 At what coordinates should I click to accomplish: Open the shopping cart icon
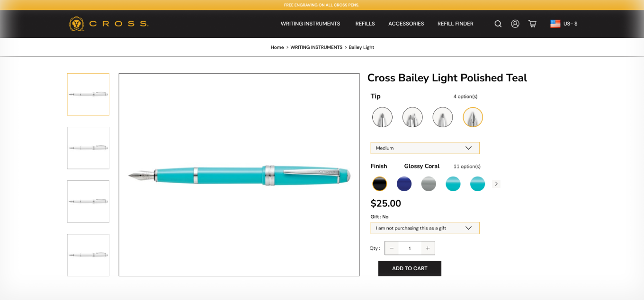click(532, 24)
